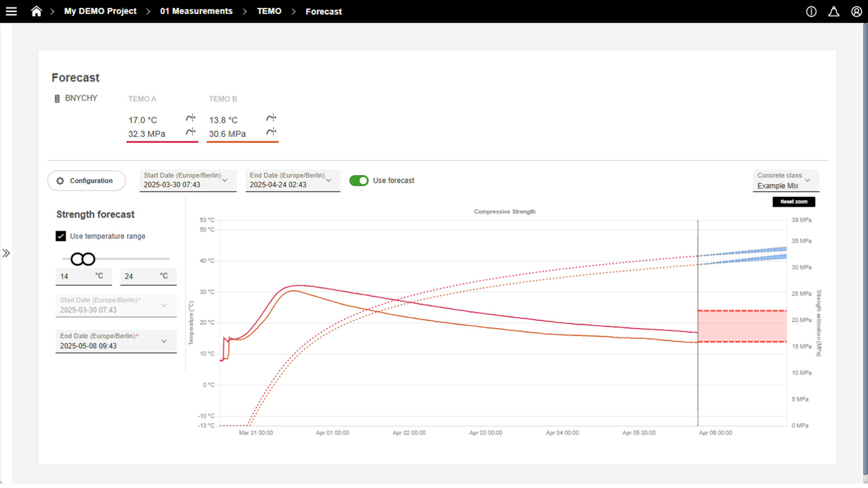Click TEMO B strength chart icon
Viewport: 868px width, 488px height.
click(271, 132)
